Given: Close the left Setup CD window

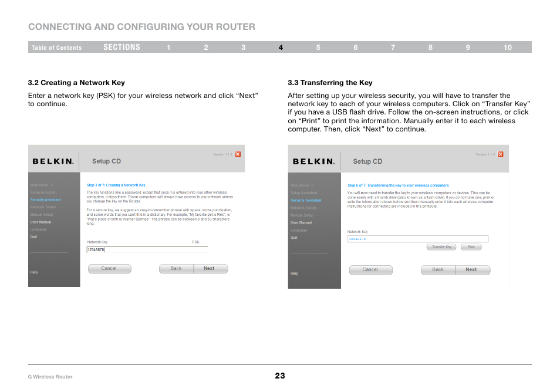Looking at the screenshot, I should click(238, 154).
